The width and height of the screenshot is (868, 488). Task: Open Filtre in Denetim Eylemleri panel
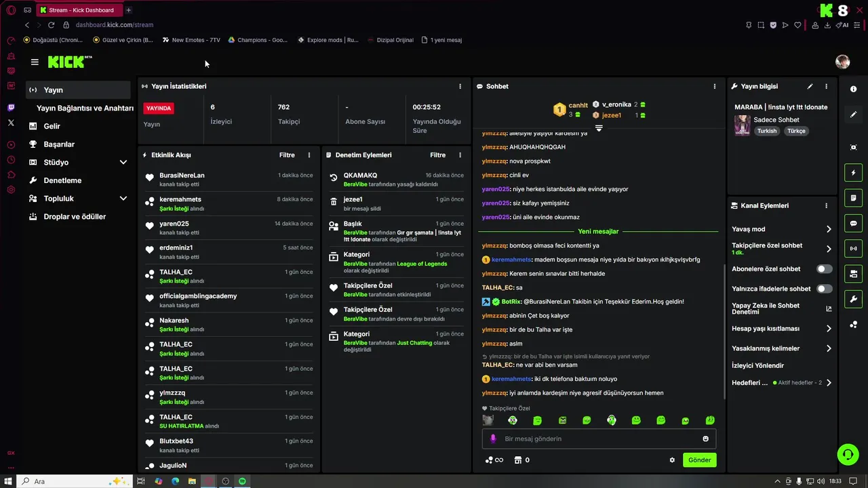coord(437,155)
